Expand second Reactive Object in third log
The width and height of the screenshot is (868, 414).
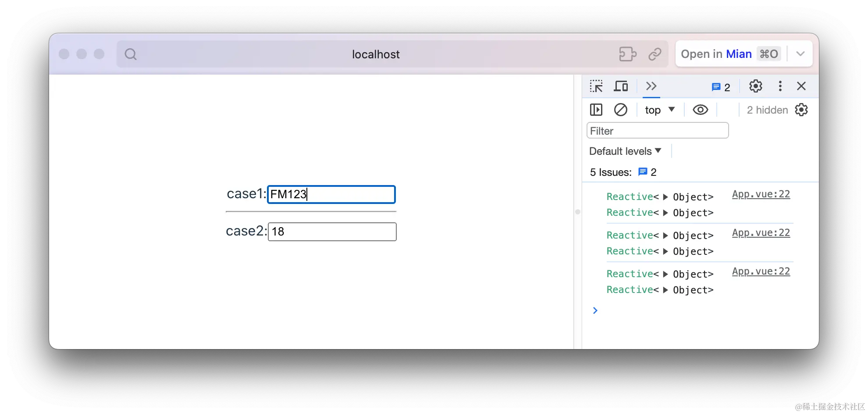(x=665, y=290)
